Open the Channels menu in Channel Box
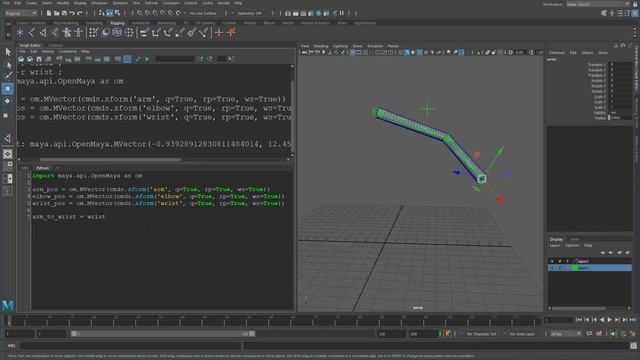 [x=557, y=53]
